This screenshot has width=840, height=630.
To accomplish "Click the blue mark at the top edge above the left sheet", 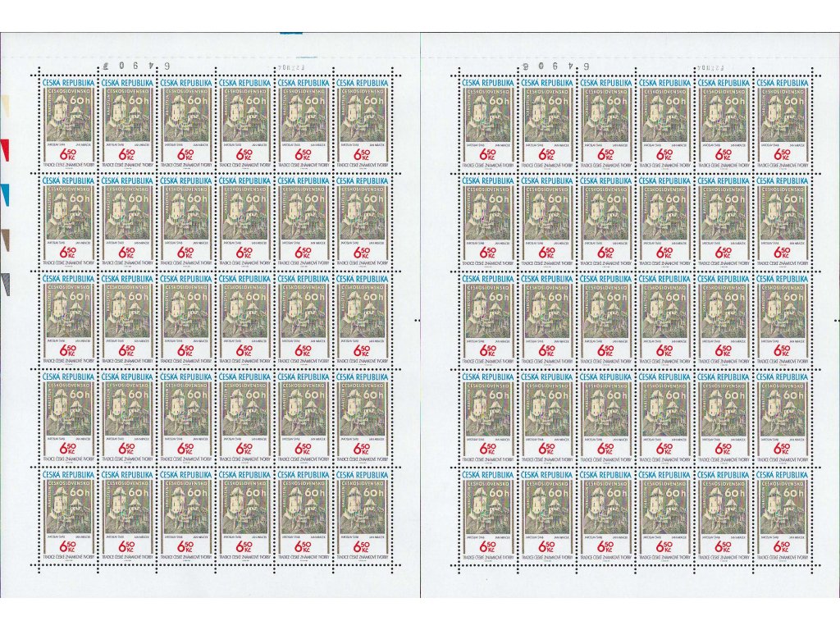I will pos(291,33).
